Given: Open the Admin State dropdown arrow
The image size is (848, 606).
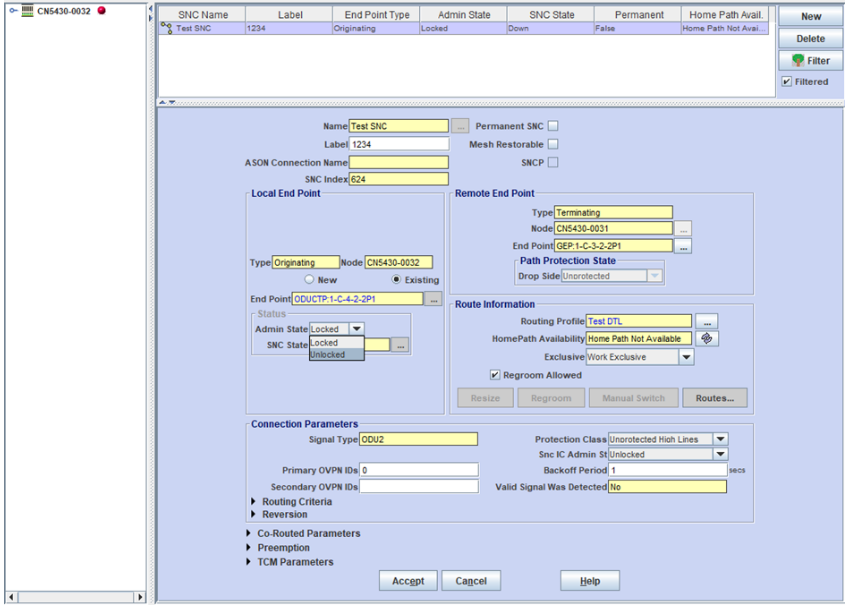Looking at the screenshot, I should point(356,329).
